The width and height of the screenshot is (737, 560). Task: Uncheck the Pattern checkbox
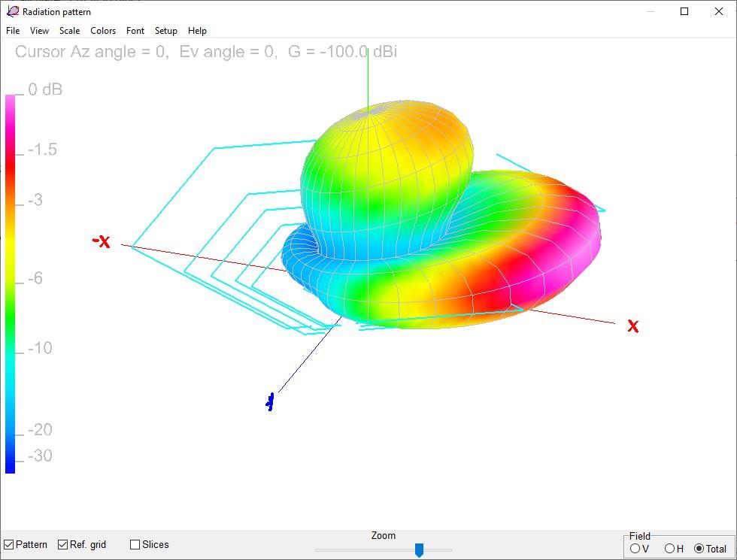[9, 544]
